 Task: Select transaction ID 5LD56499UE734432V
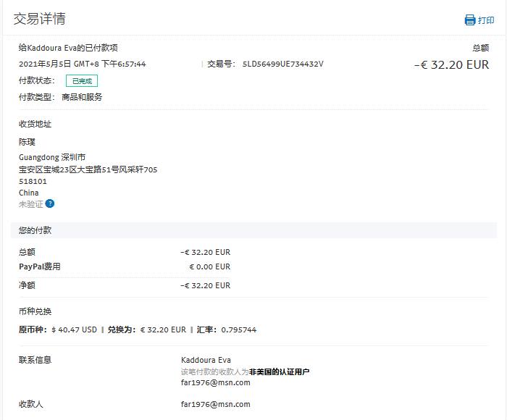click(x=282, y=64)
